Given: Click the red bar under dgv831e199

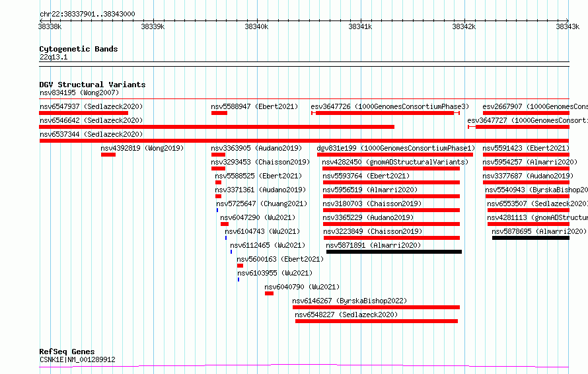Looking at the screenshot, I should tap(395, 155).
